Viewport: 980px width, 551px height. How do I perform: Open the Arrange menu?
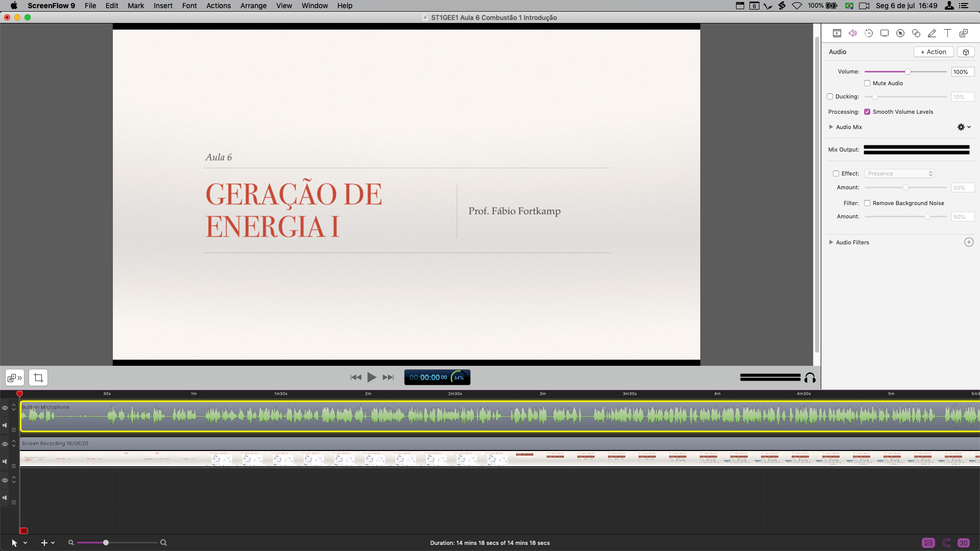coord(253,6)
